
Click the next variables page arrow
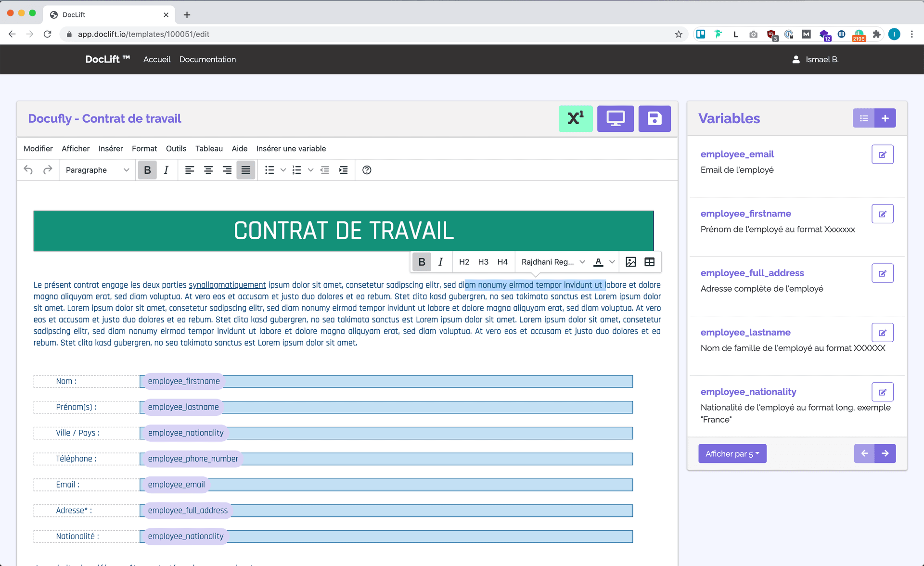point(885,453)
